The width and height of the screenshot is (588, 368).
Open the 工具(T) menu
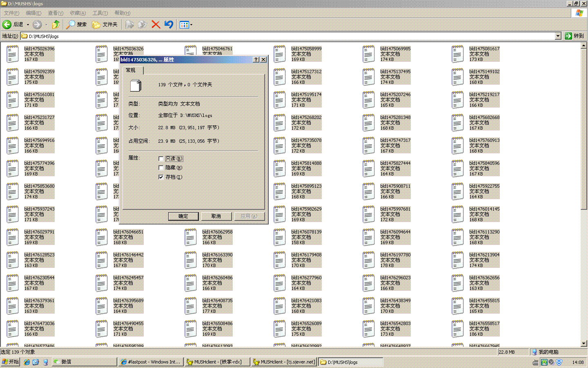coord(100,13)
